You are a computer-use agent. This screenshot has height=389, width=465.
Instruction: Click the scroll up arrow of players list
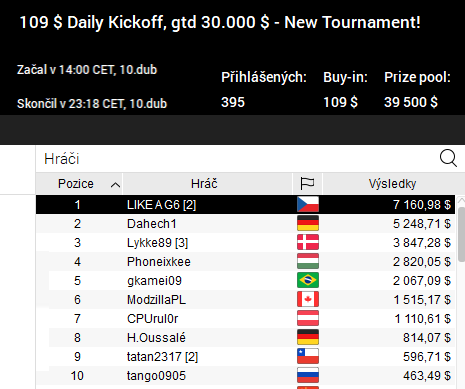(x=461, y=200)
